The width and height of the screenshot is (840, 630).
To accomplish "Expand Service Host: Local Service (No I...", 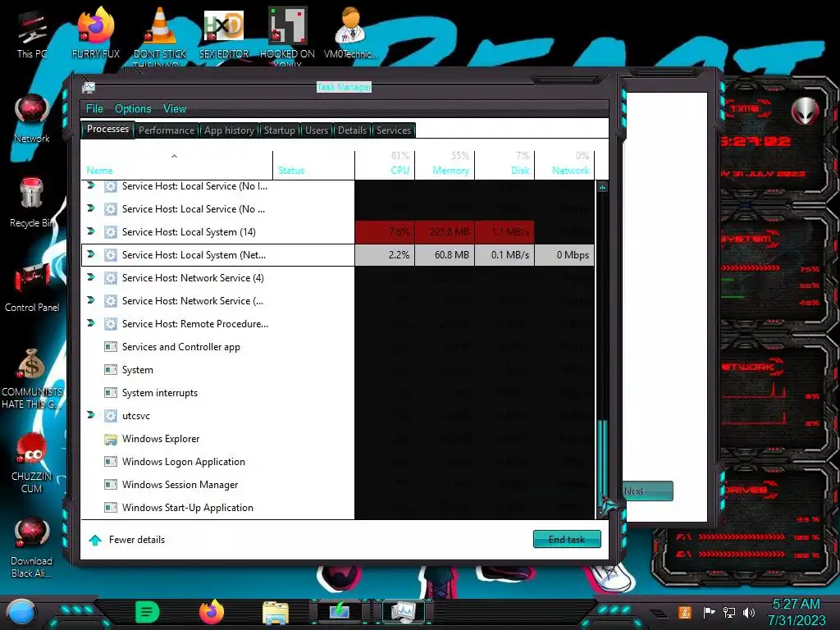I will 91,185.
